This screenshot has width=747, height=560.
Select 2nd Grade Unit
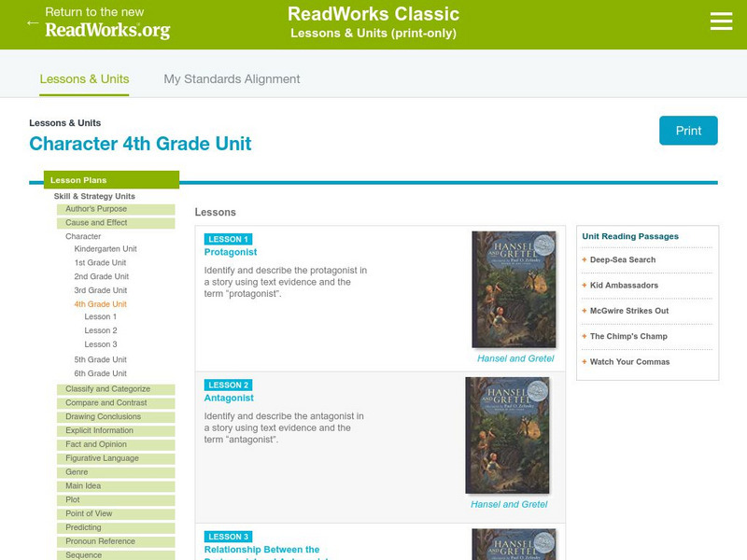102,276
